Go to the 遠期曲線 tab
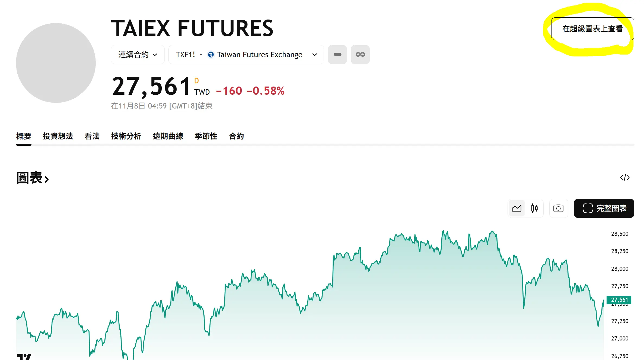The height and width of the screenshot is (360, 644). 168,136
